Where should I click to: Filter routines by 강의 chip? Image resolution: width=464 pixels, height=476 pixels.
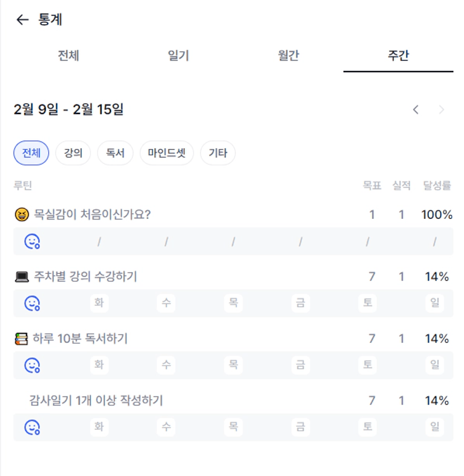73,153
